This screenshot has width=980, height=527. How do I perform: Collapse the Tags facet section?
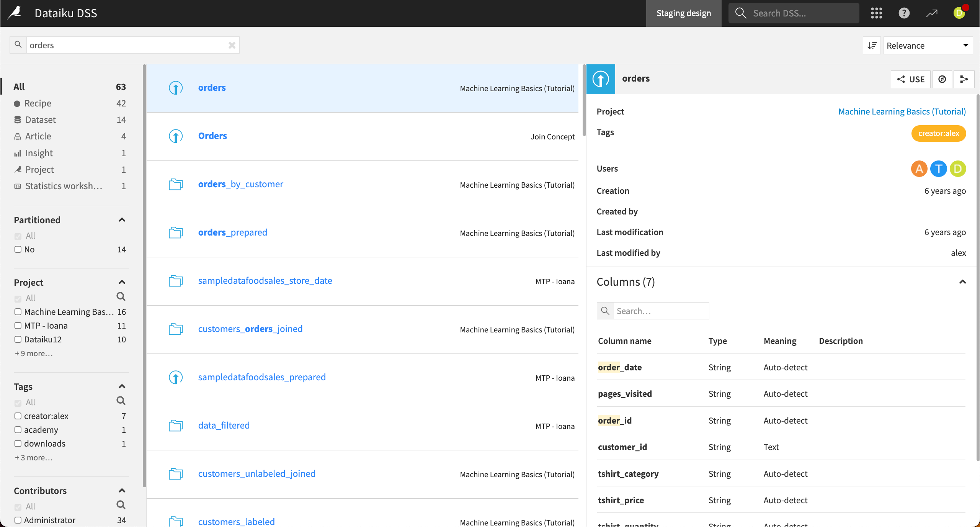pos(122,386)
